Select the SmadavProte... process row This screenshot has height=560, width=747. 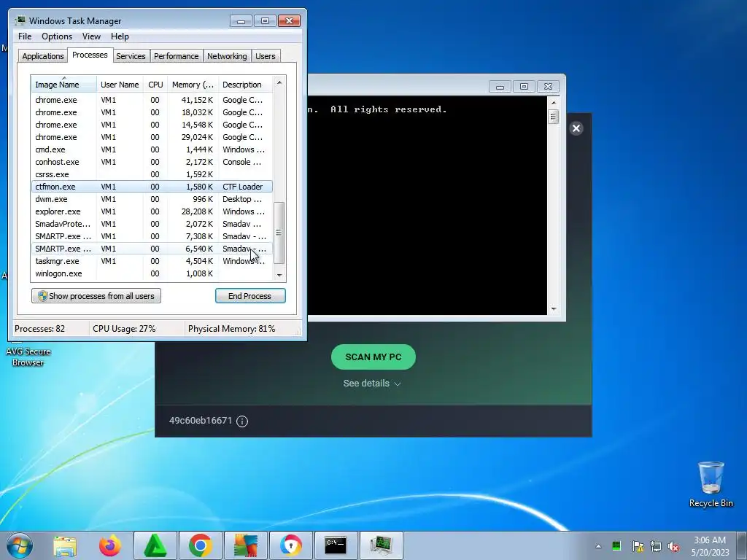[x=152, y=224]
